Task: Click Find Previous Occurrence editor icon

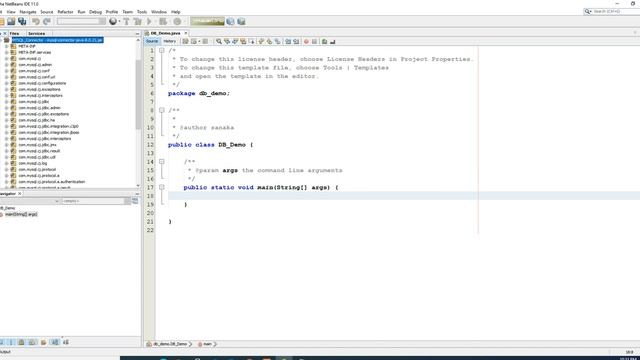Action: click(227, 41)
